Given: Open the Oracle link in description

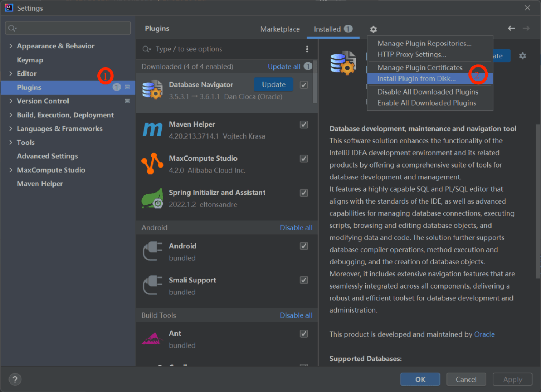Looking at the screenshot, I should (484, 334).
